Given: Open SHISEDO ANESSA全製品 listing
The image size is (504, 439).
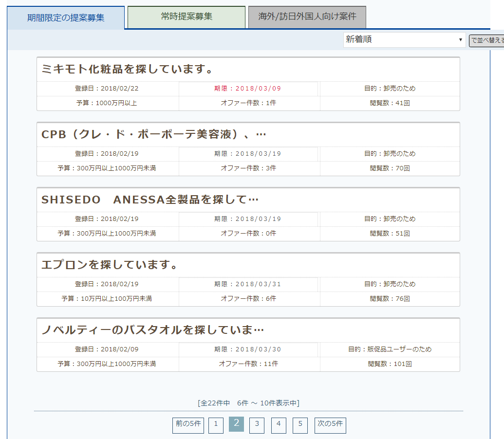Looking at the screenshot, I should coord(150,200).
